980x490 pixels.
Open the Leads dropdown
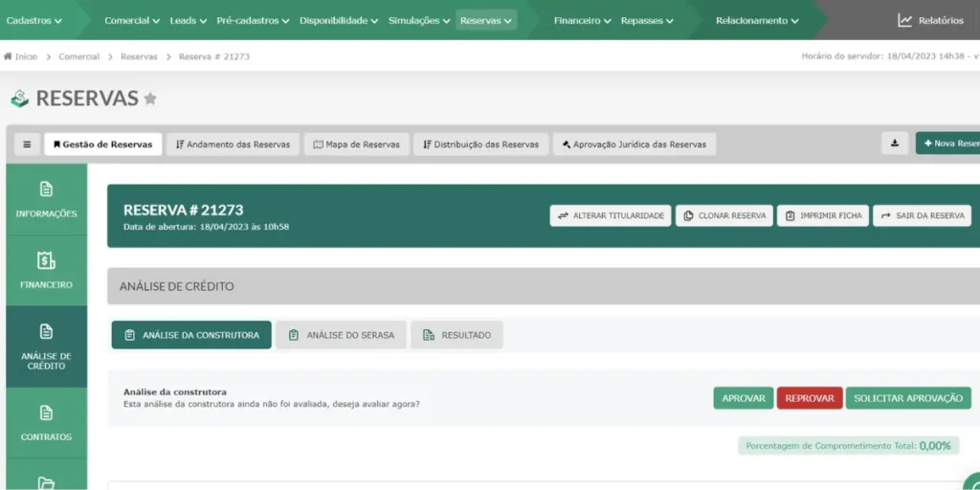coord(189,21)
